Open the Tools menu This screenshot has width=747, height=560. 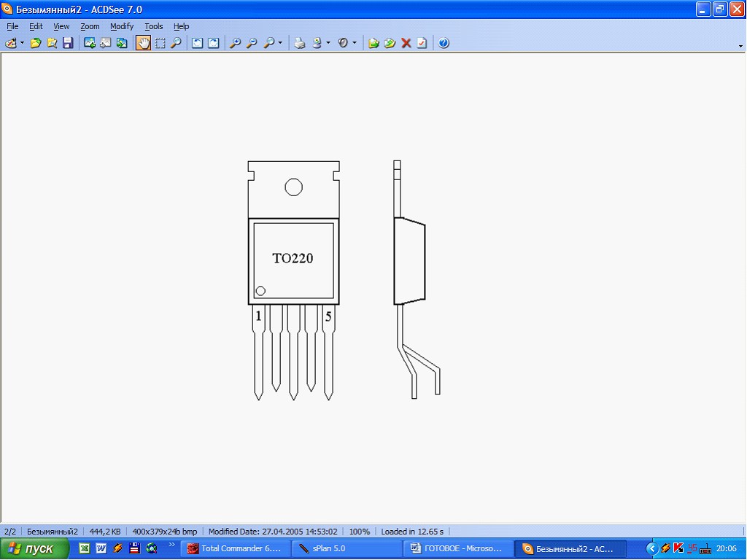click(x=154, y=27)
